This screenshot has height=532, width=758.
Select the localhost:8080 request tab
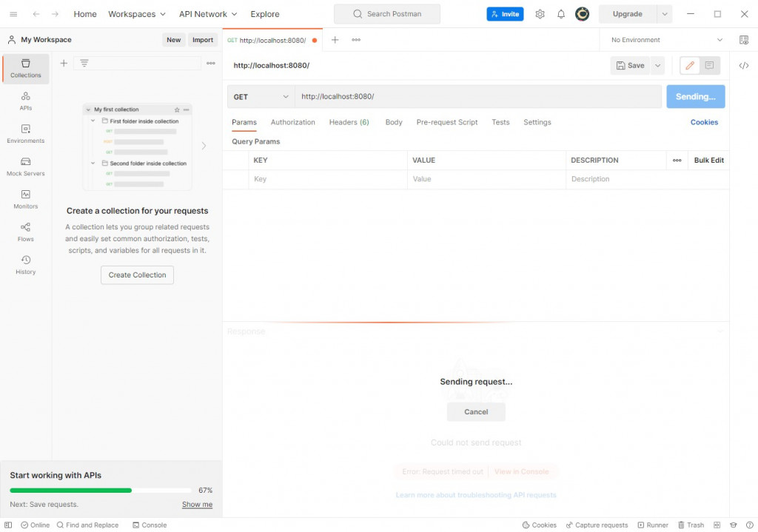(272, 40)
